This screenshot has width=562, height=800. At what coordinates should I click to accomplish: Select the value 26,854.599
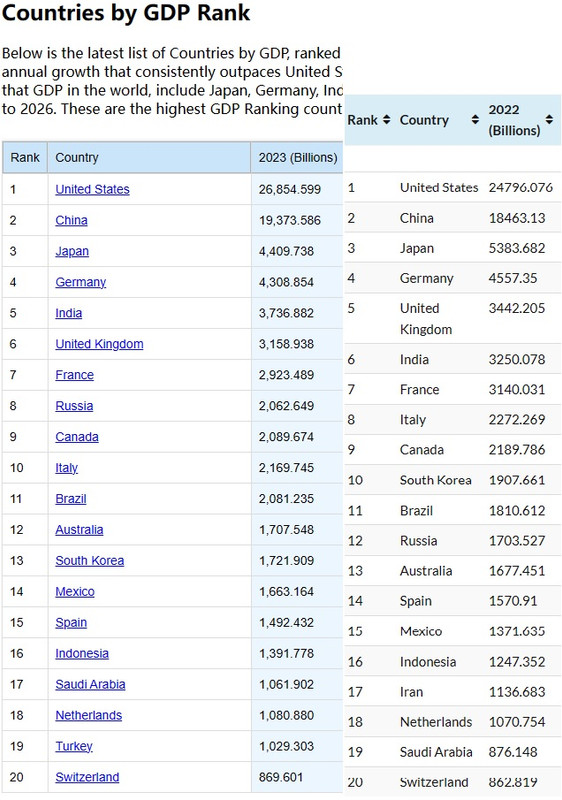point(290,190)
